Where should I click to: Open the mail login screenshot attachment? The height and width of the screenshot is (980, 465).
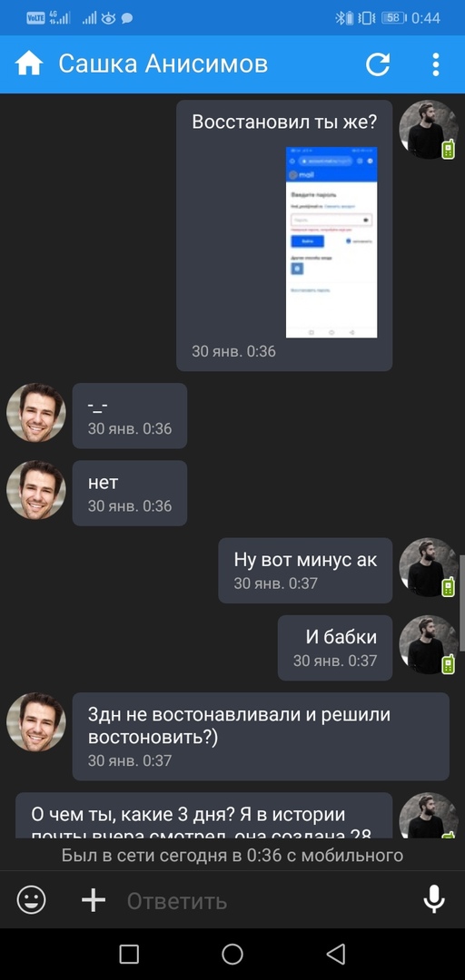click(331, 242)
